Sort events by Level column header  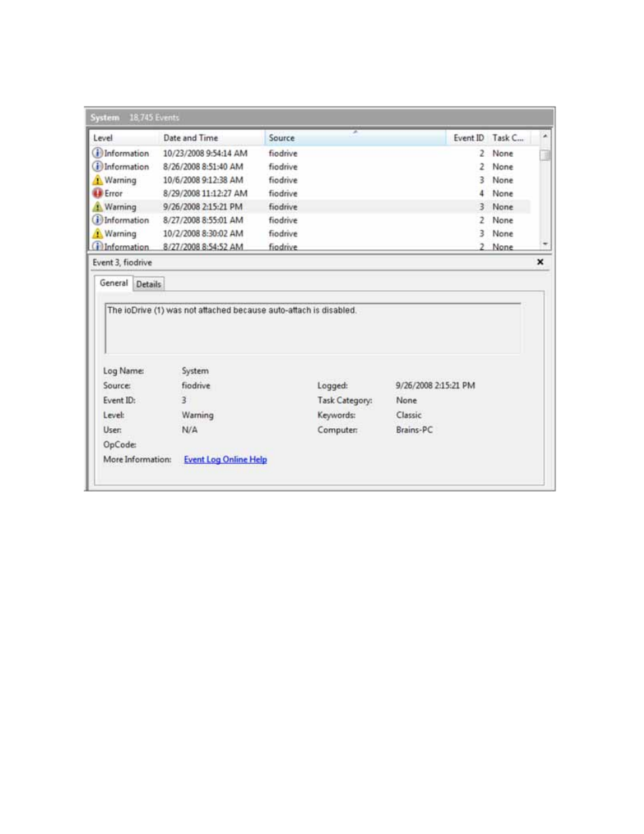(125, 138)
